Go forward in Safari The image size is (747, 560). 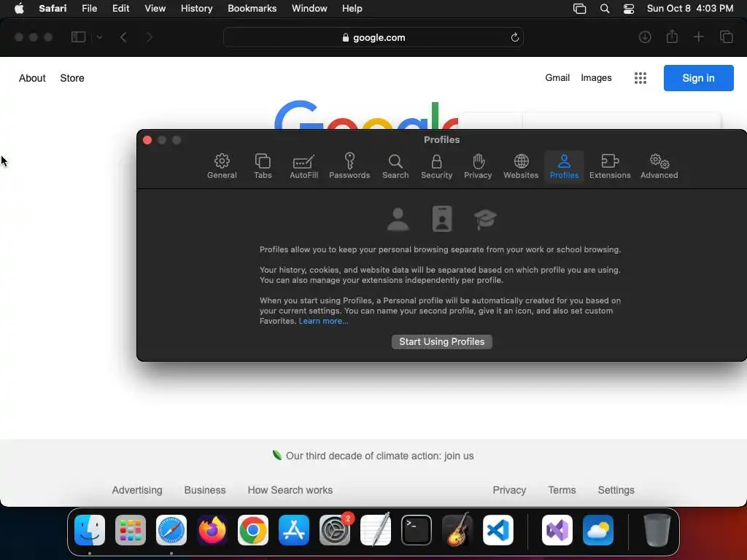point(149,37)
